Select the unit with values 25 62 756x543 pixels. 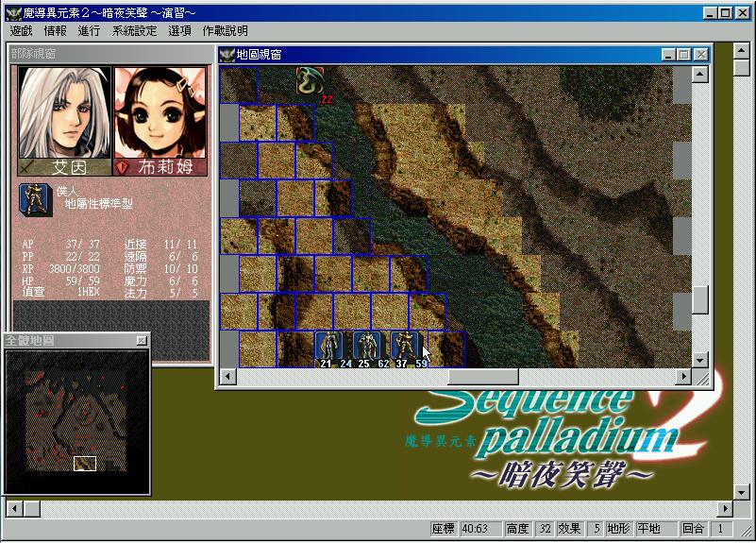pyautogui.click(x=367, y=346)
